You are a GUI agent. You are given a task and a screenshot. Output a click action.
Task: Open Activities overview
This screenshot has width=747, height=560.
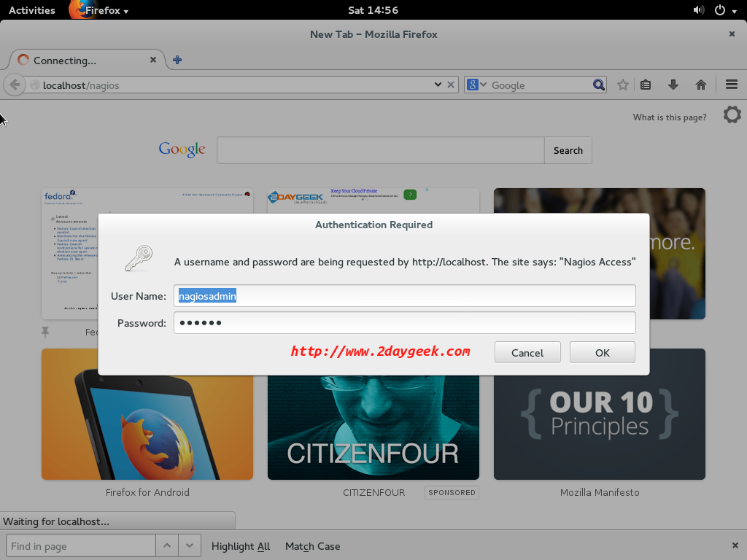32,10
